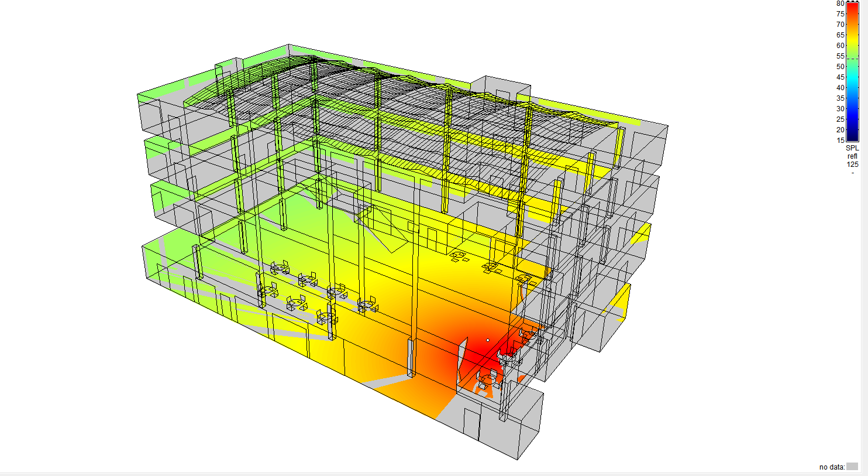
Task: Select the tall column in the orange zone
Action: pyautogui.click(x=411, y=357)
